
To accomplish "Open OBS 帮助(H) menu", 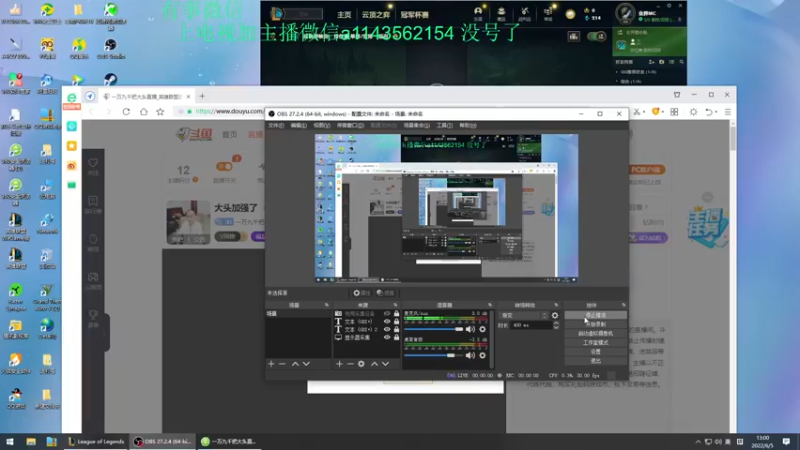I will (x=468, y=126).
